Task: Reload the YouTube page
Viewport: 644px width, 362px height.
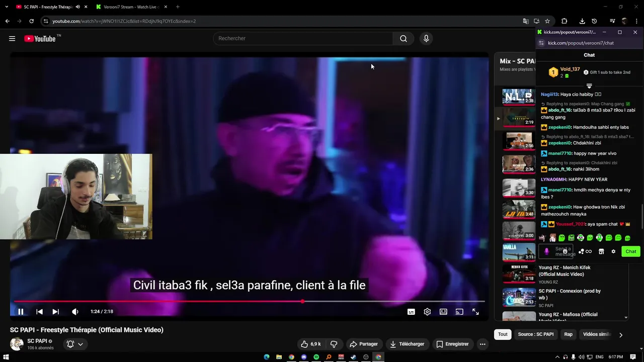Action: (31, 21)
